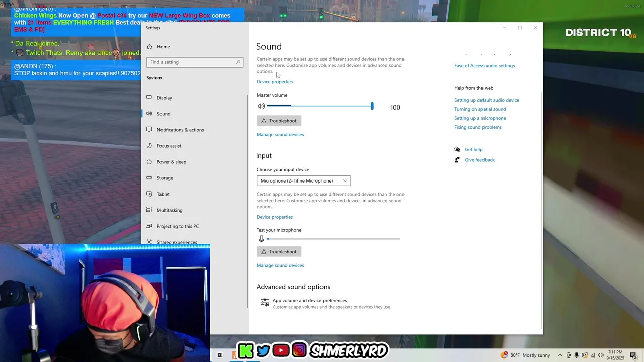Click the Test your microphone level bar
The image size is (644, 362).
(x=334, y=239)
